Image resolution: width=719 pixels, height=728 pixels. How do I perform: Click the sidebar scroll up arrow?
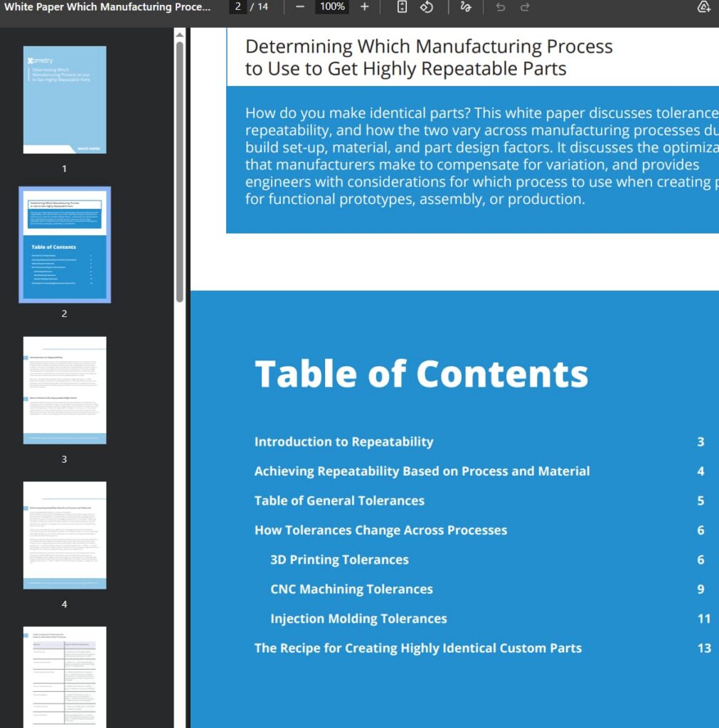pyautogui.click(x=180, y=35)
